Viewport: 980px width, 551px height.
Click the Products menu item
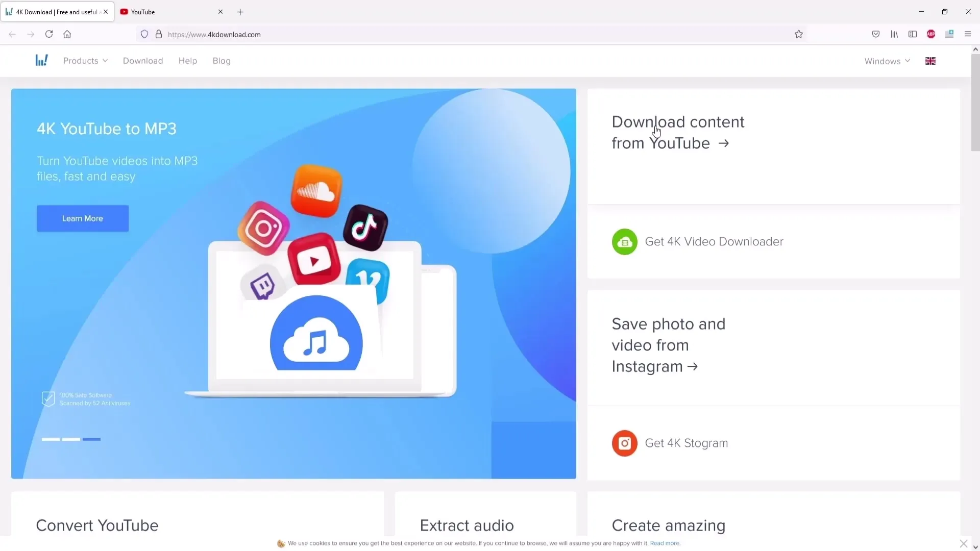(x=81, y=61)
